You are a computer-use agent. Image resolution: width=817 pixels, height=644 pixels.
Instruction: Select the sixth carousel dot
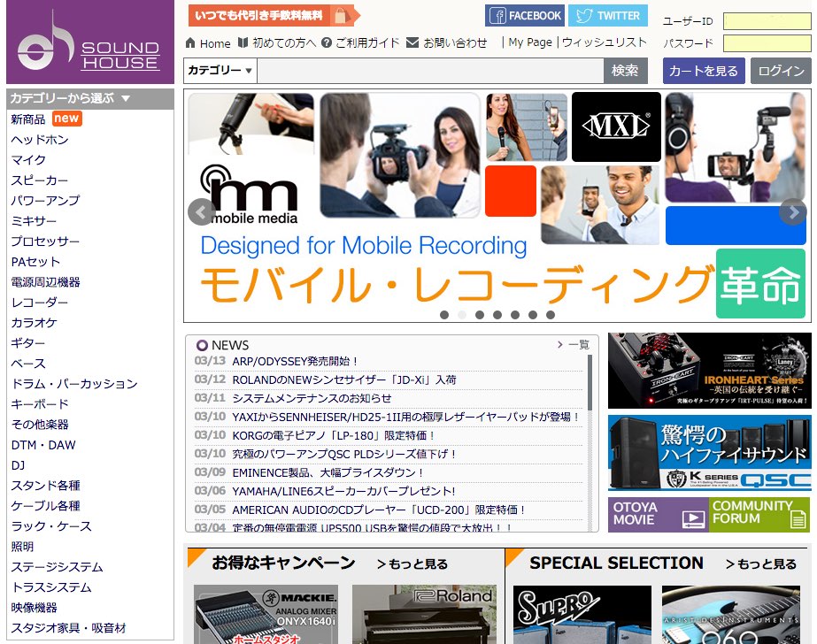click(533, 314)
